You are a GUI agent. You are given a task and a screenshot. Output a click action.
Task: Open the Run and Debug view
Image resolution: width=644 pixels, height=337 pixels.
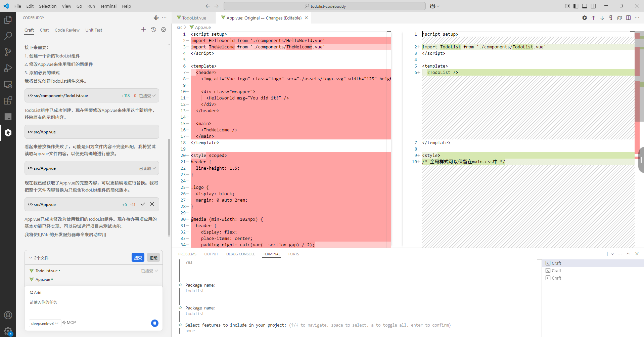click(x=8, y=68)
